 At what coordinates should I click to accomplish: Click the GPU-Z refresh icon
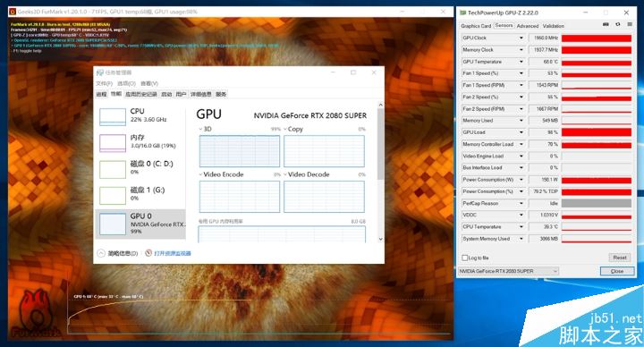point(617,24)
